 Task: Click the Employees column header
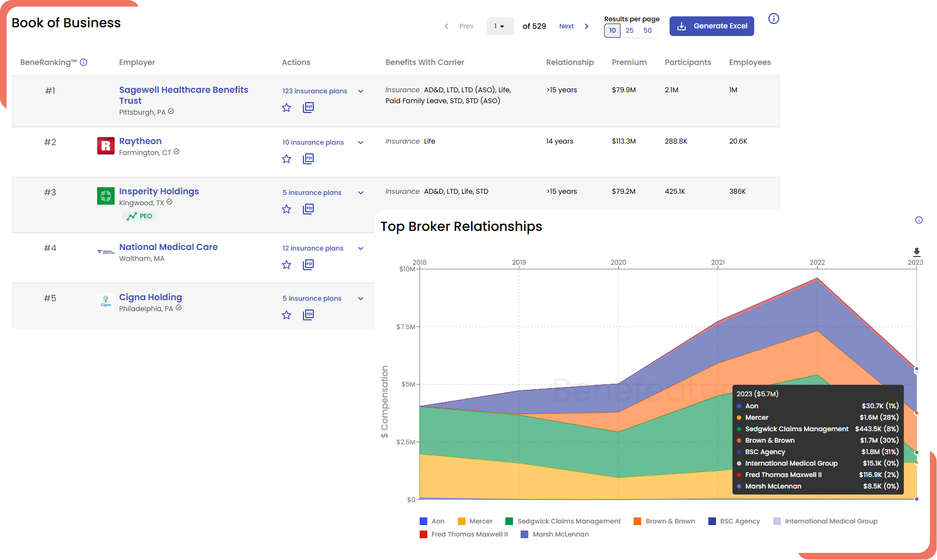pos(750,62)
